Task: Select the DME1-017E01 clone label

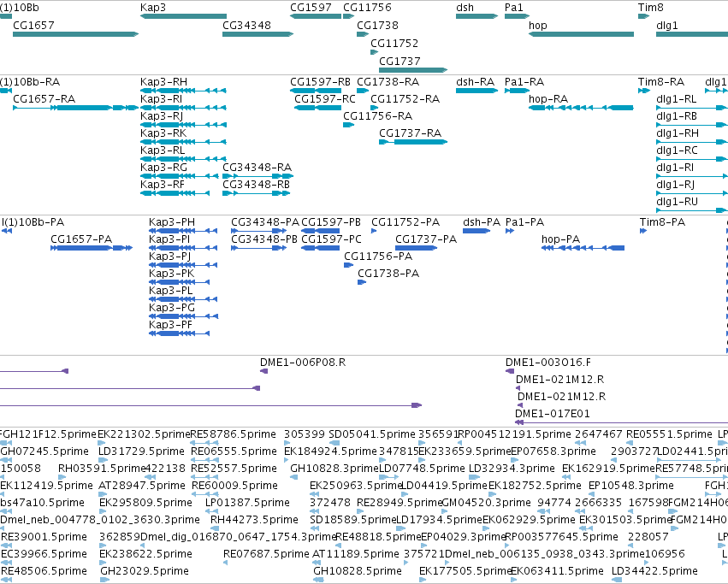Action: coord(553,414)
